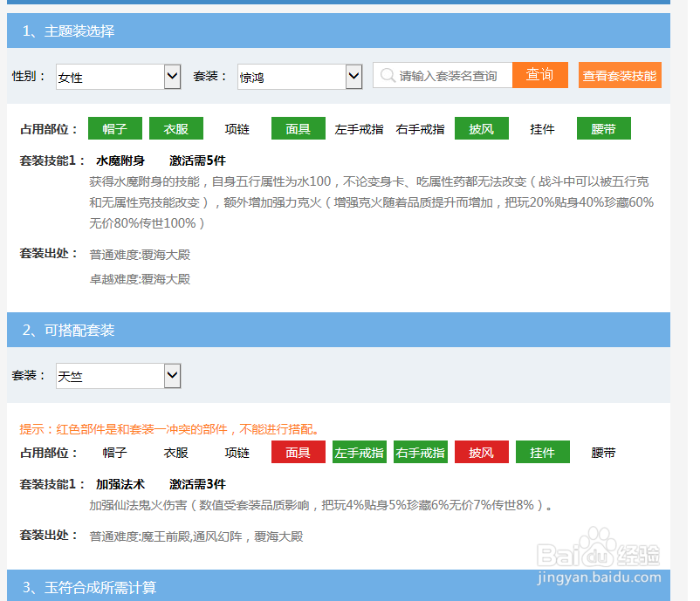Click 腰带 slot in section 2
The width and height of the screenshot is (700, 601).
pyautogui.click(x=603, y=453)
